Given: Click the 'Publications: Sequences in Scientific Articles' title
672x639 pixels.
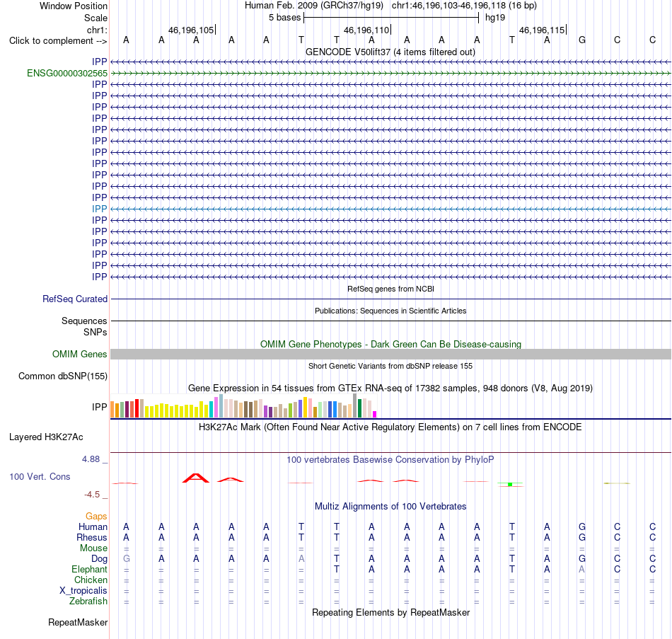Looking at the screenshot, I should tap(390, 311).
